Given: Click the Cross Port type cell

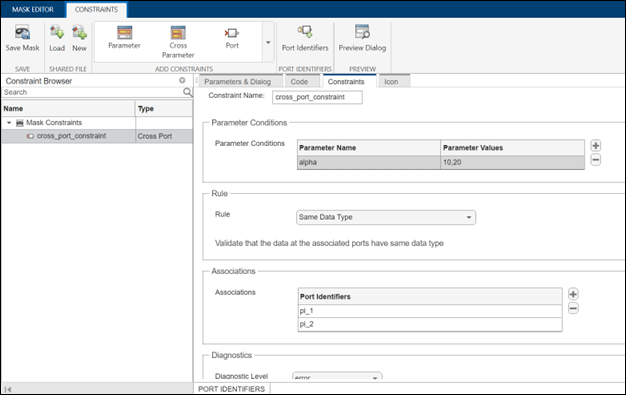Looking at the screenshot, I should [x=164, y=136].
